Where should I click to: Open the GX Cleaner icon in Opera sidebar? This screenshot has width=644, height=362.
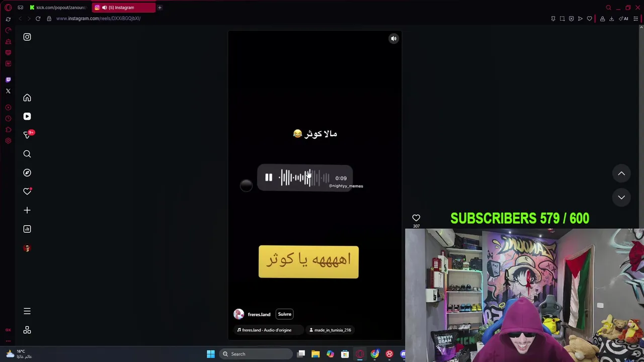point(8,41)
